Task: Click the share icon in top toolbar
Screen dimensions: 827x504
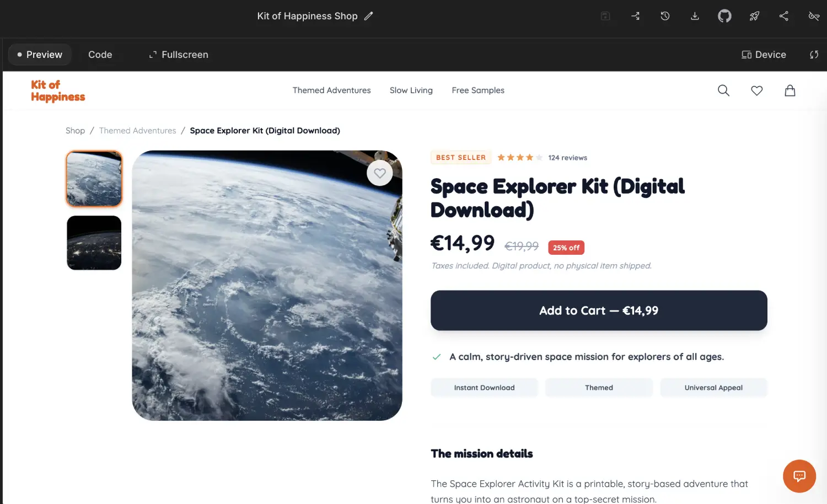Action: coord(783,16)
